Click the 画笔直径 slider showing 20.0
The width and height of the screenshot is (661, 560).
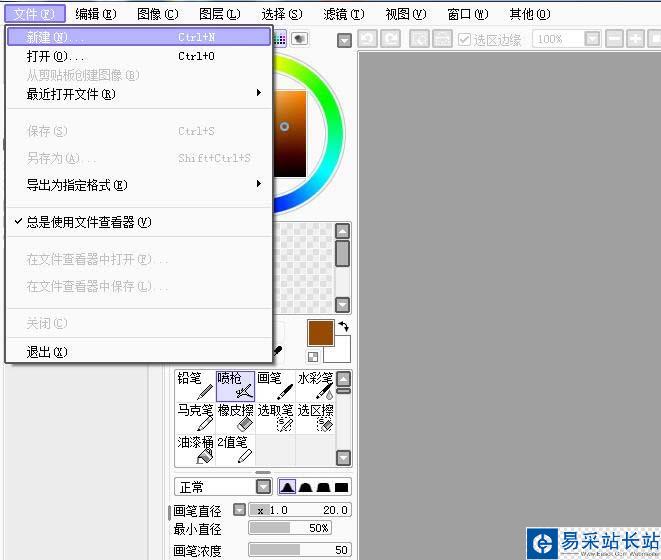[300, 510]
